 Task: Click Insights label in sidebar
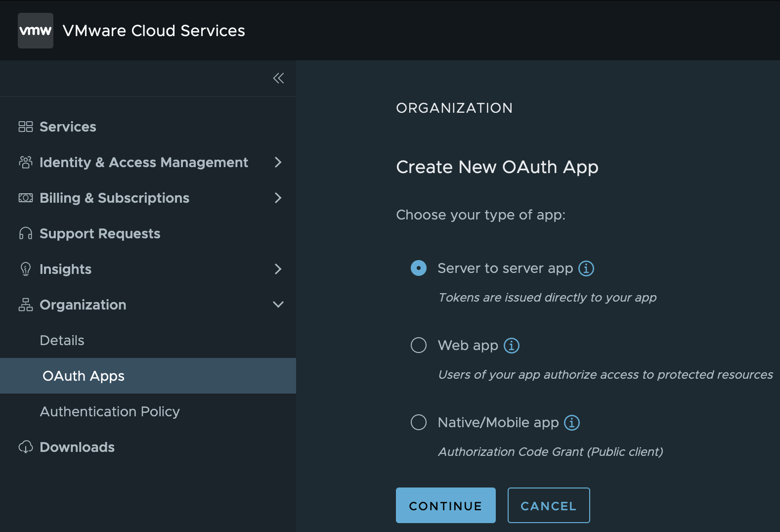(66, 269)
